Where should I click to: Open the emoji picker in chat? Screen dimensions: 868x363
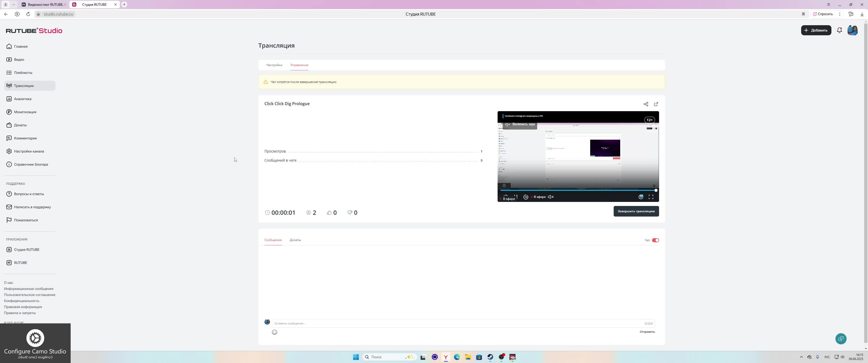(x=274, y=332)
